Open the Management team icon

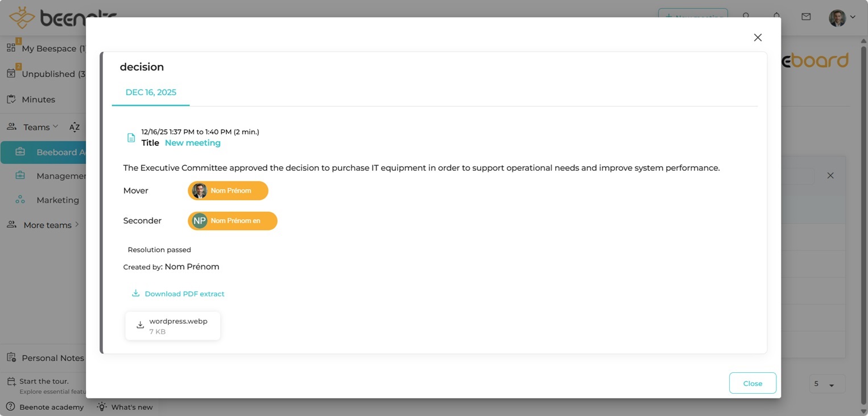pyautogui.click(x=22, y=176)
